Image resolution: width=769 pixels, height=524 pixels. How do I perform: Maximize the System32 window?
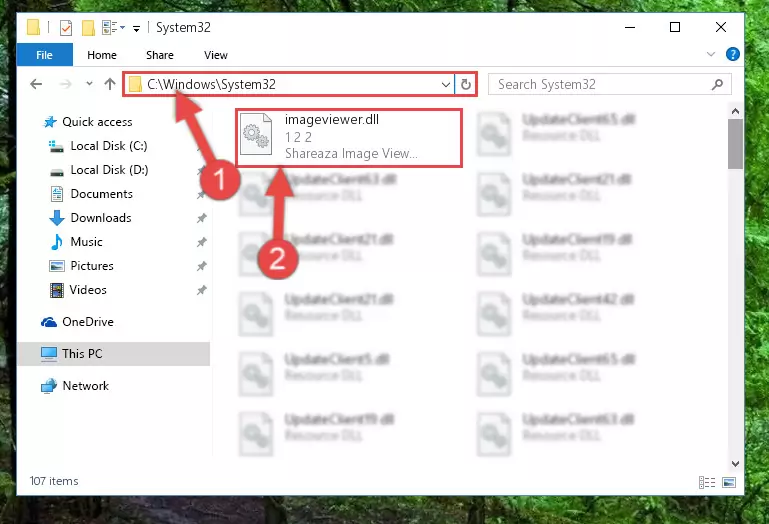tap(675, 27)
